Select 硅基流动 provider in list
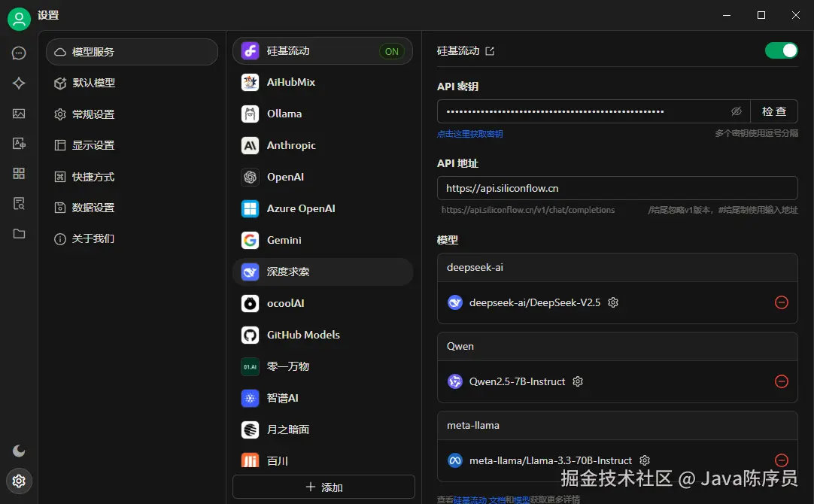The width and height of the screenshot is (814, 504). coord(323,51)
